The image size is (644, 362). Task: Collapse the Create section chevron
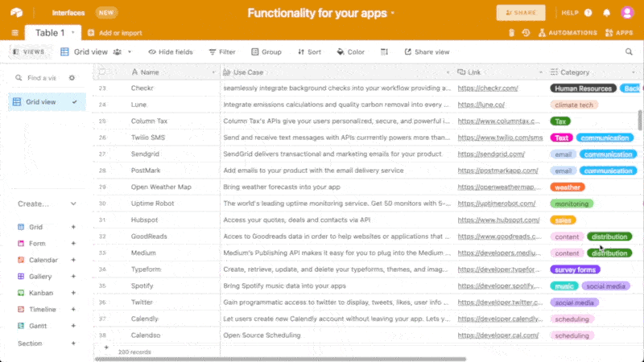(x=73, y=204)
